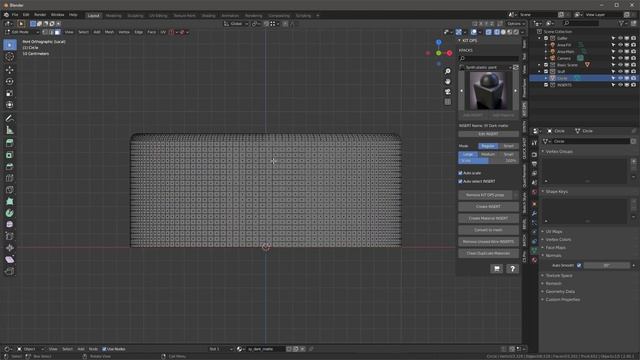Collapse the KIT OPS panel header

click(x=468, y=41)
